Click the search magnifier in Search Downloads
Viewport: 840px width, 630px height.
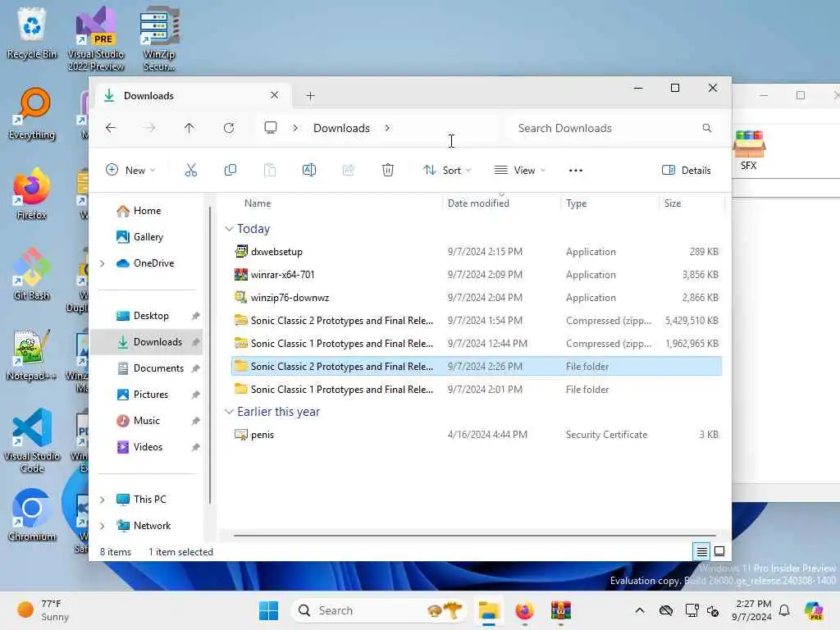tap(706, 128)
